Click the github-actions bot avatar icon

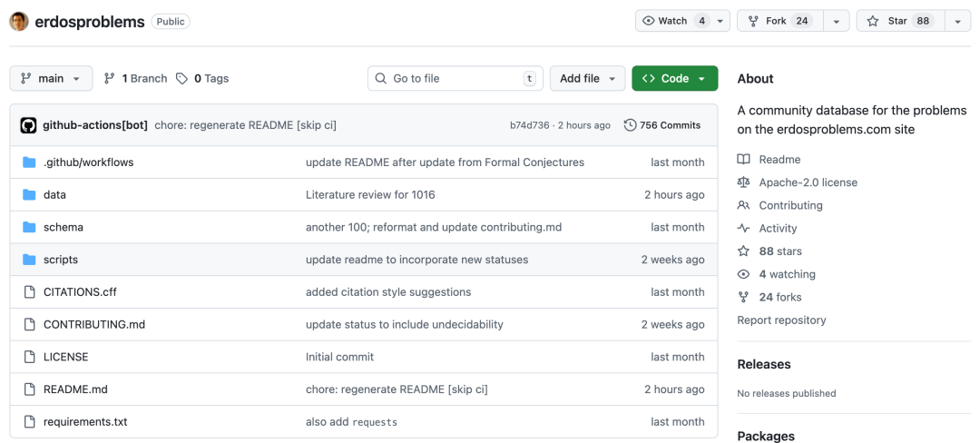[28, 125]
